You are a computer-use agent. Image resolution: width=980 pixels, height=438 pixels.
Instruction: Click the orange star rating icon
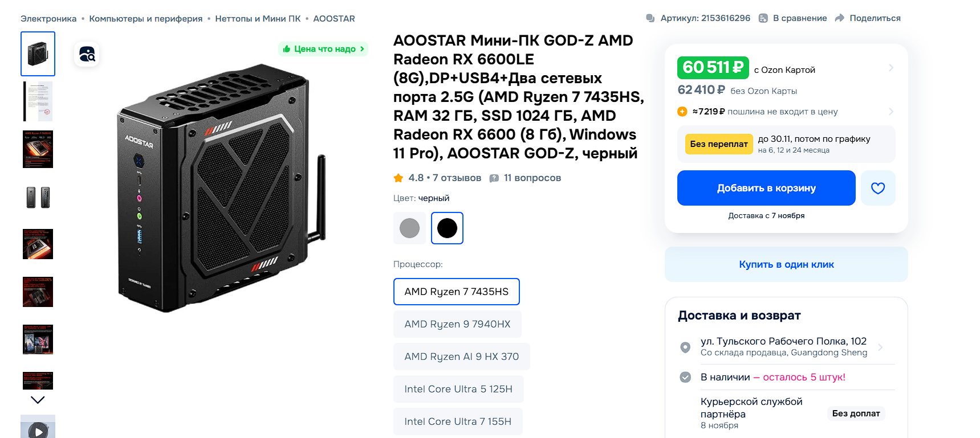pyautogui.click(x=398, y=178)
